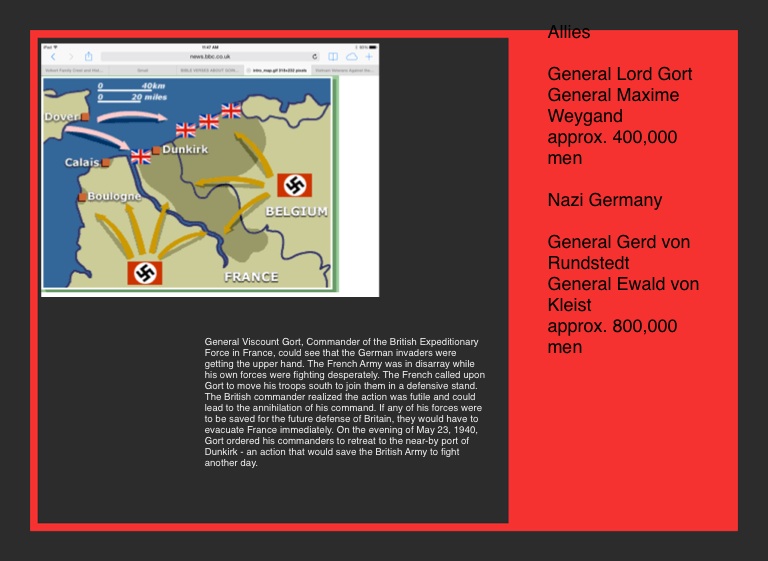Click the Dover marker on the map
Screen dimensions: 768x561
(85, 117)
